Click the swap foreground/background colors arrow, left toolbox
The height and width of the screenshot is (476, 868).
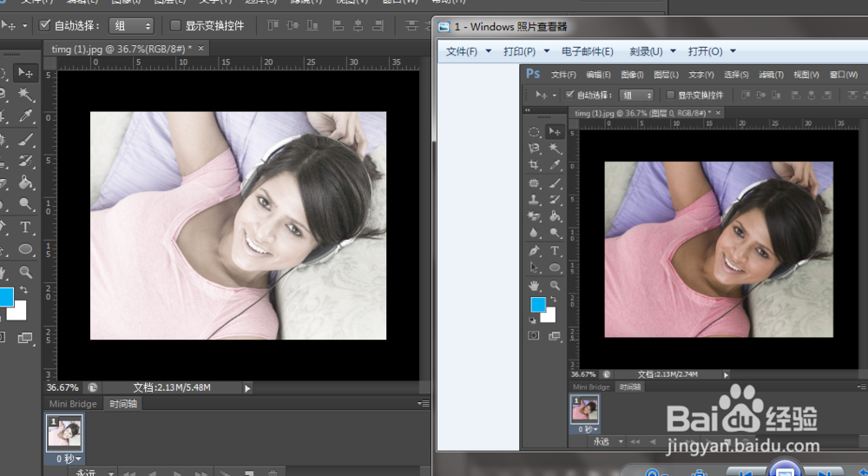click(23, 289)
